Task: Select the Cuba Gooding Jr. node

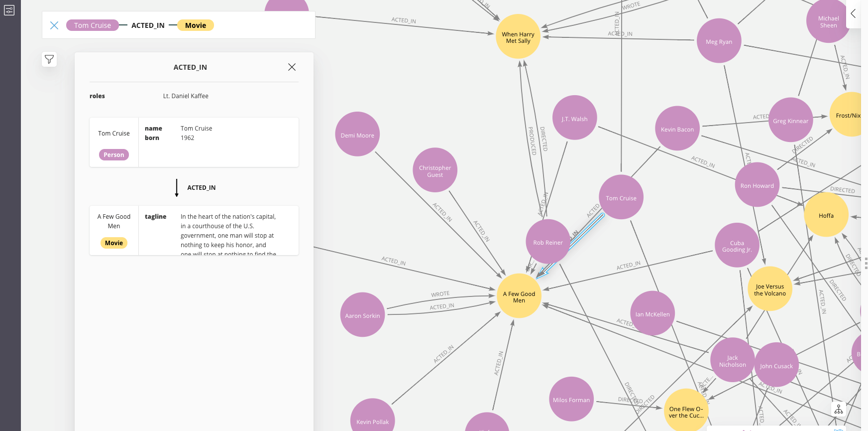Action: [737, 245]
